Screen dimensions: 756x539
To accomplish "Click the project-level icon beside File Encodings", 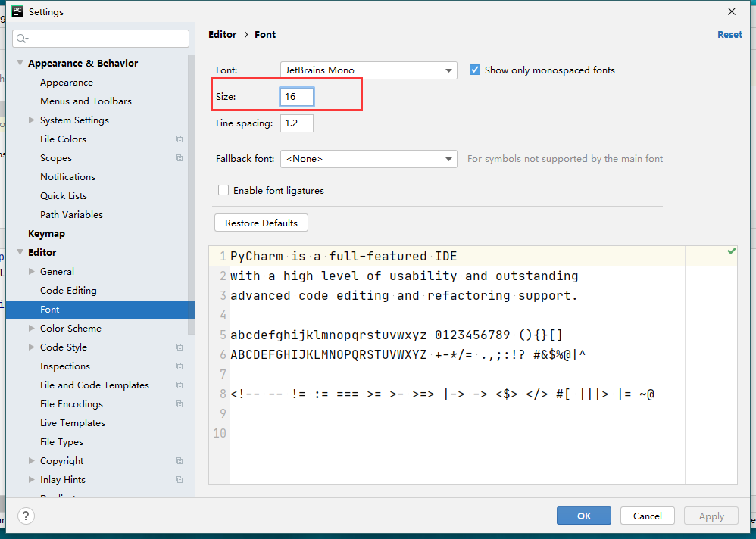I will 179,404.
